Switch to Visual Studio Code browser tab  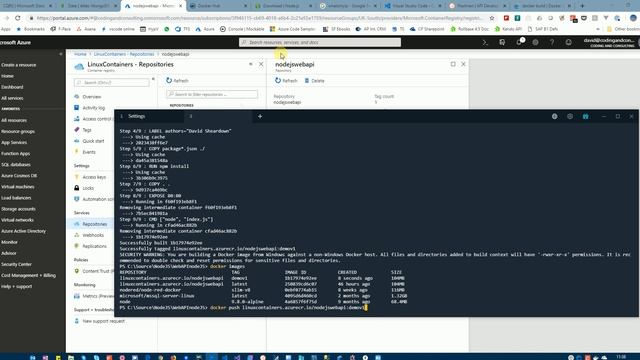(x=413, y=6)
